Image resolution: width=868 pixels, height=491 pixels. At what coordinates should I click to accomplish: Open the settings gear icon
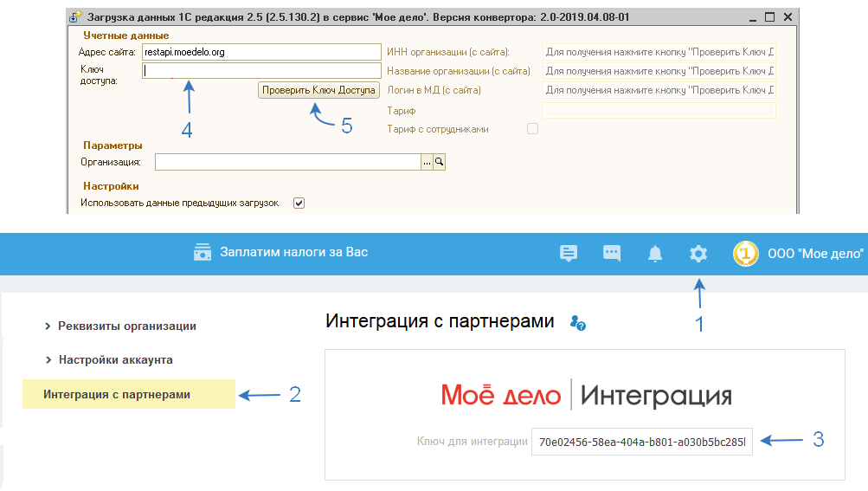click(x=698, y=253)
